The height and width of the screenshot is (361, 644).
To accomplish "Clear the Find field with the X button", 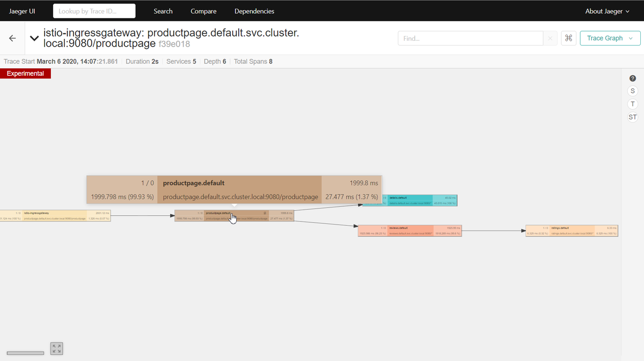I will 550,38.
